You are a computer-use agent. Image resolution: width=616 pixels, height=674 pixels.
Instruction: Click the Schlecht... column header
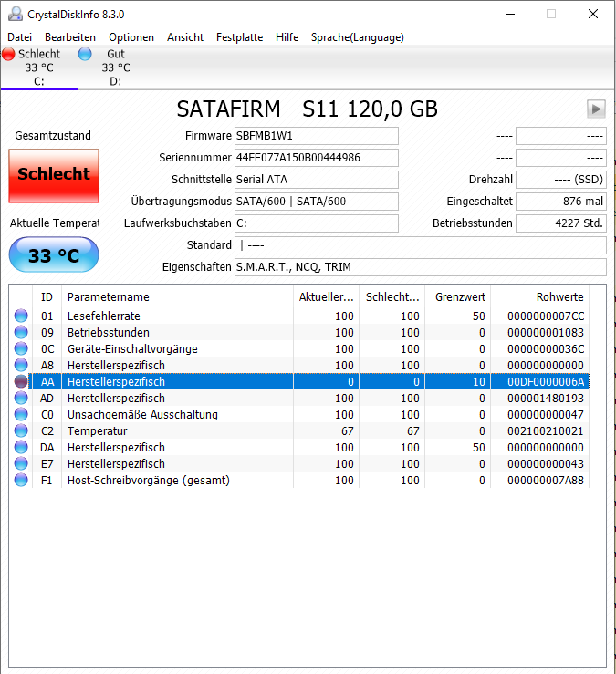click(392, 297)
